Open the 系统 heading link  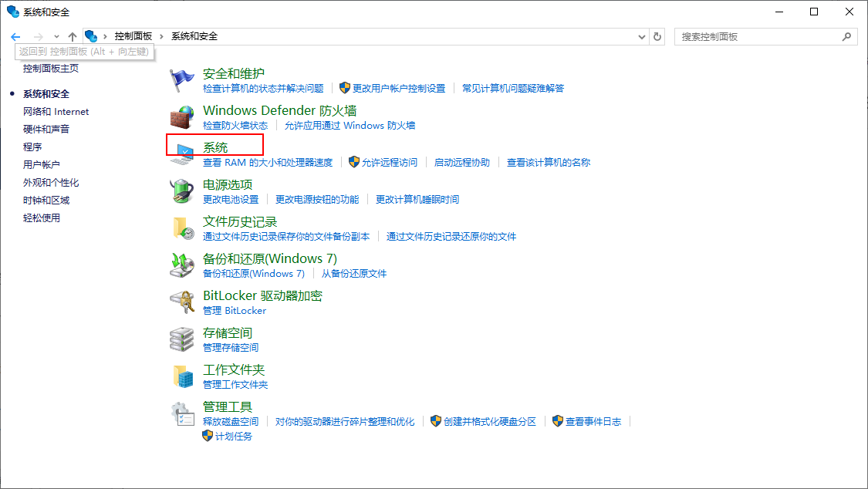pyautogui.click(x=215, y=147)
